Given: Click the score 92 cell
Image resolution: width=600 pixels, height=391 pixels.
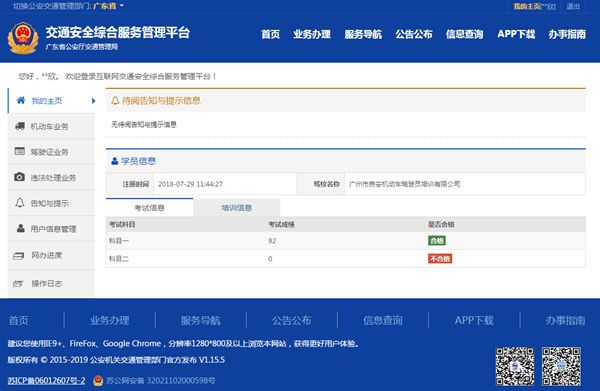Looking at the screenshot, I should click(272, 241).
